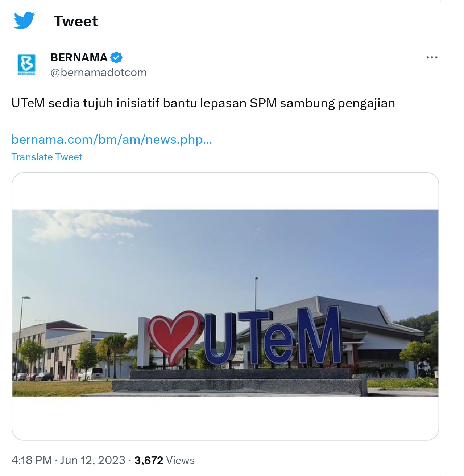Click the Twitter bird logo

point(24,20)
